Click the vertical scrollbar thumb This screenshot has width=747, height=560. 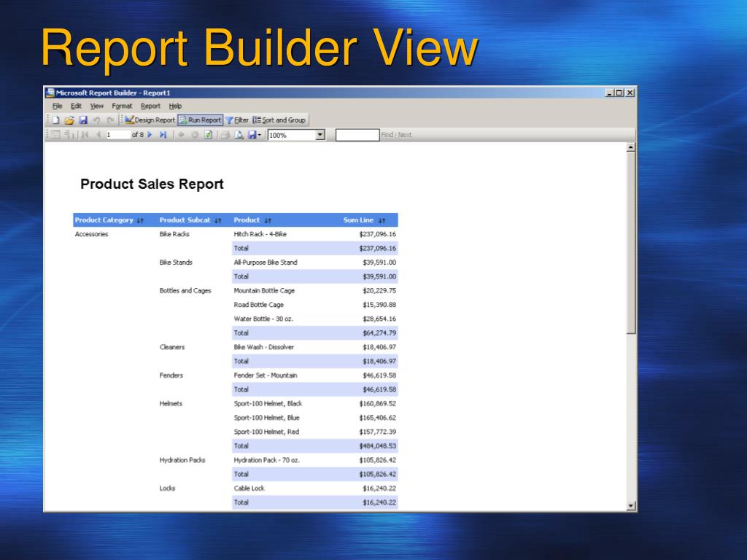631,243
